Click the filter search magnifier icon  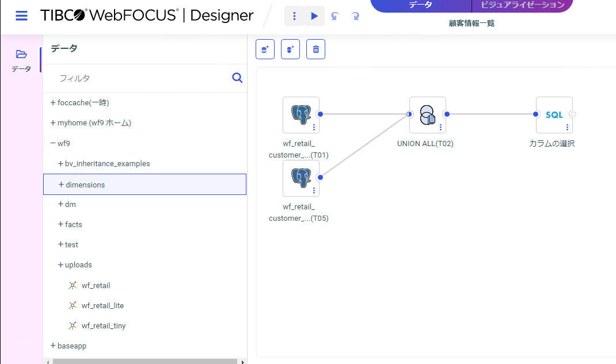[x=237, y=78]
